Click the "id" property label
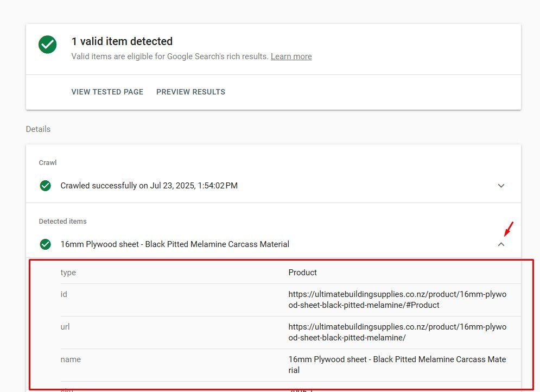The width and height of the screenshot is (540, 392). point(64,294)
